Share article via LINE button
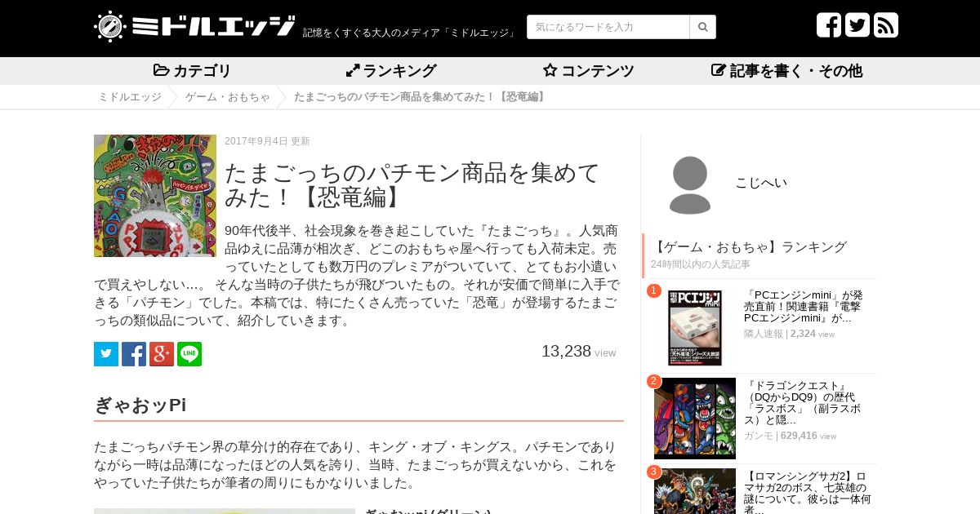 [189, 354]
